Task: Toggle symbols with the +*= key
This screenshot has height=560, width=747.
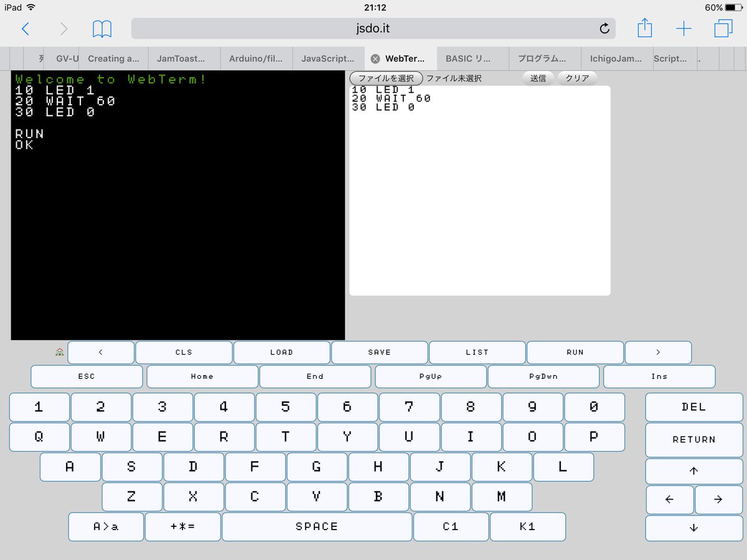Action: 183,526
